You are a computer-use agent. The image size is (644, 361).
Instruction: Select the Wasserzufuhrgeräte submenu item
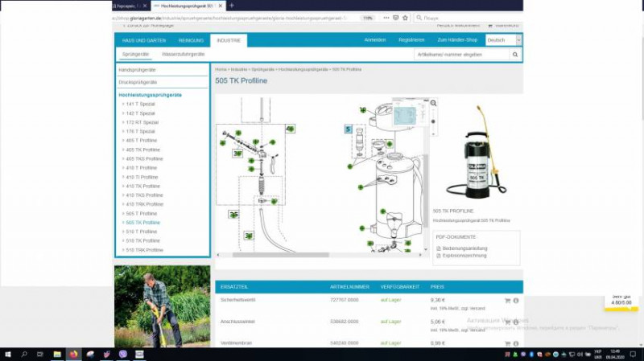click(184, 54)
